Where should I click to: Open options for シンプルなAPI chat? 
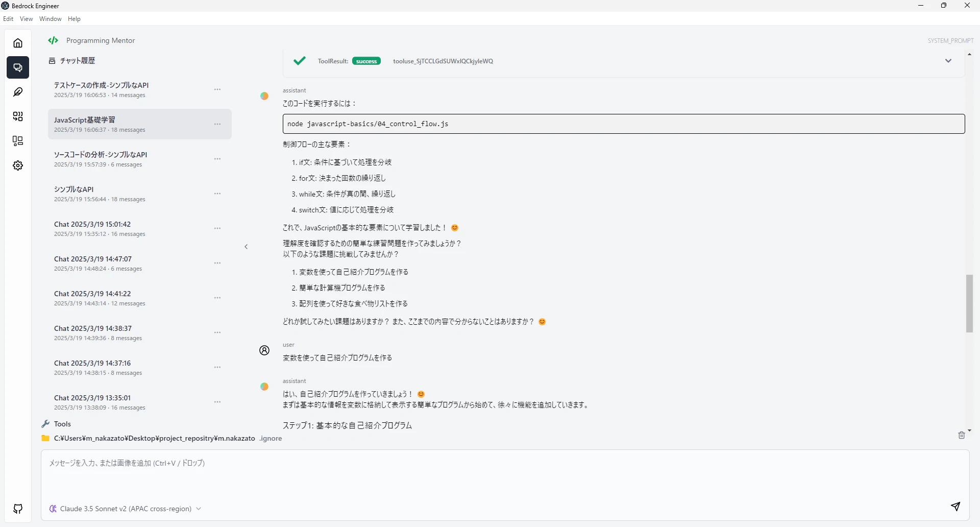click(217, 194)
